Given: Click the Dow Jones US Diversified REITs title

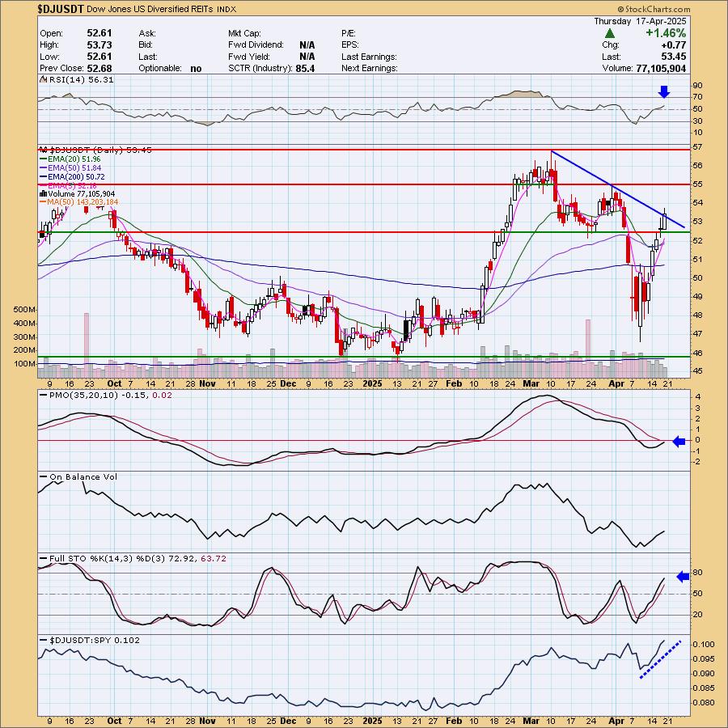Looking at the screenshot, I should pyautogui.click(x=150, y=9).
